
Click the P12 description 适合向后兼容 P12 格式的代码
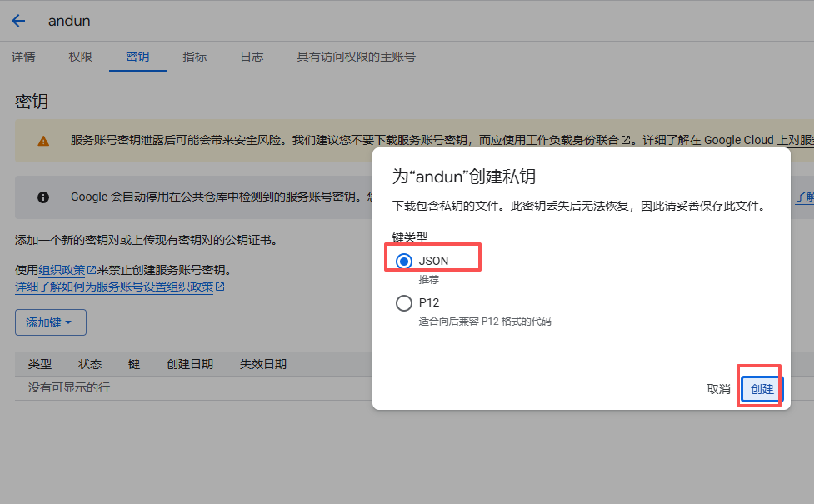pyautogui.click(x=485, y=322)
